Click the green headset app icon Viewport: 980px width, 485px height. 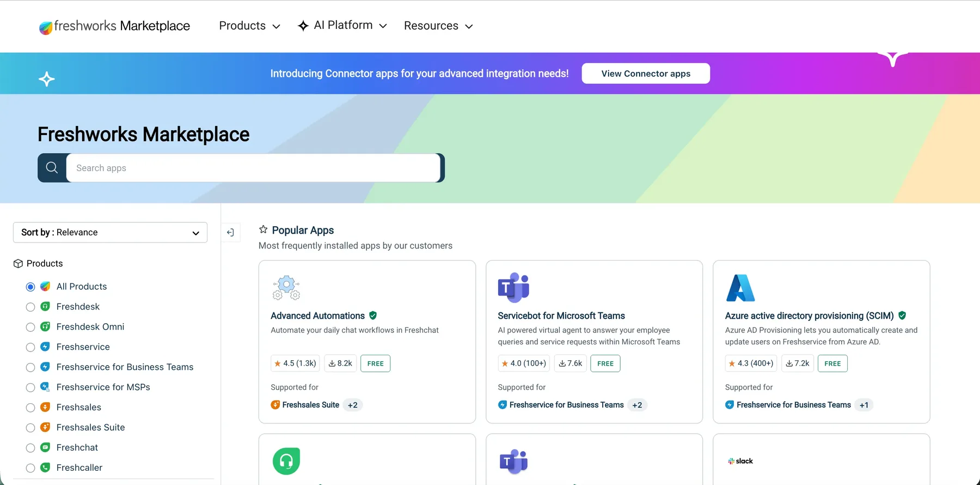click(286, 461)
